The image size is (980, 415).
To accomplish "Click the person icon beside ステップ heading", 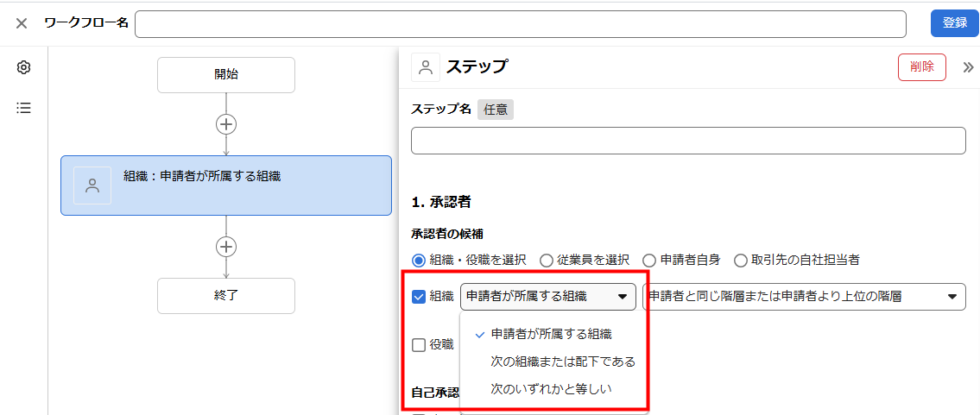I will tap(426, 67).
